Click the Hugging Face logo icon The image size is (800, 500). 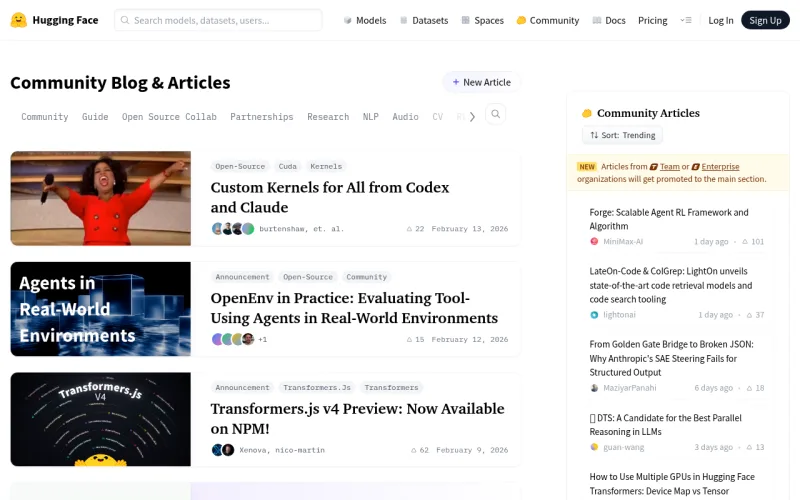point(19,20)
